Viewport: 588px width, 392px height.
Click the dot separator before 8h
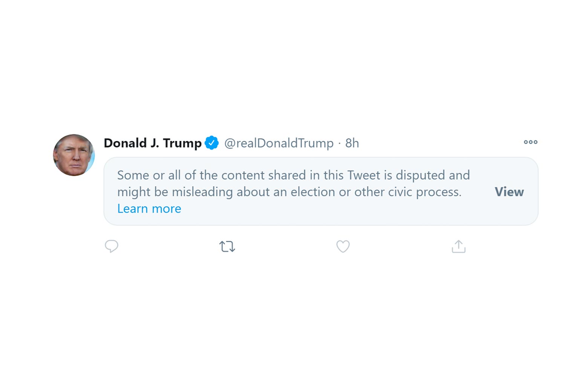coord(339,143)
